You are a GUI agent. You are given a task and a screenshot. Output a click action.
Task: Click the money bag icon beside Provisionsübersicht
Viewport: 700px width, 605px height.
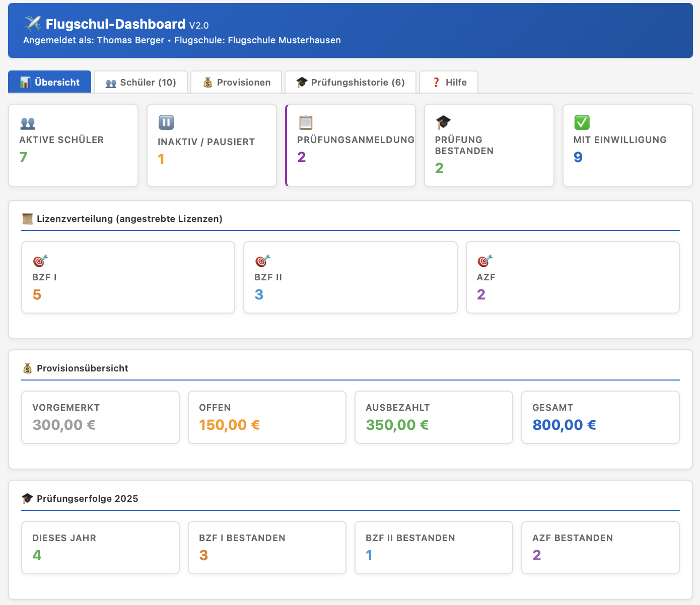pos(27,368)
